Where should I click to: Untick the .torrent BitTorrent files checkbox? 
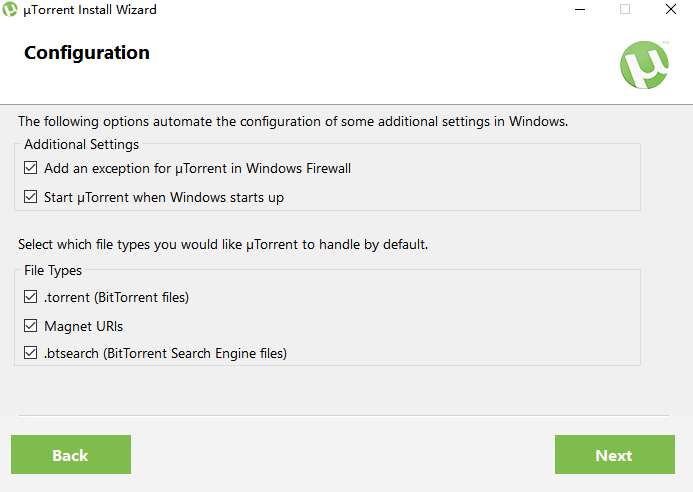pos(31,297)
